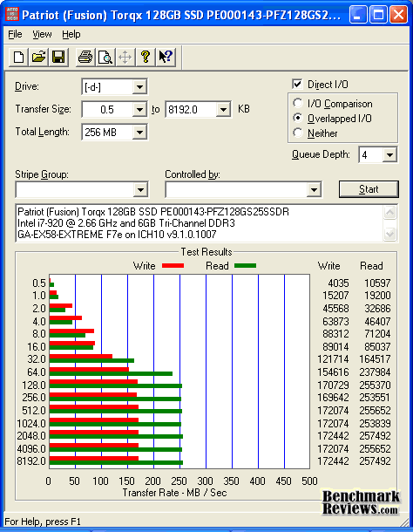Select the Neither radio button
This screenshot has width=413, height=532.
pos(298,133)
